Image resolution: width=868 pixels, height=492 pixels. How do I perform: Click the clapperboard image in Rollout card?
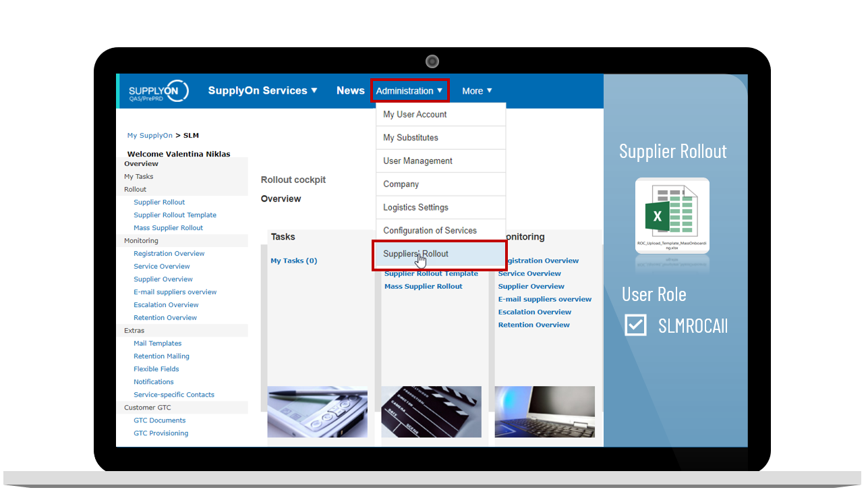click(431, 412)
